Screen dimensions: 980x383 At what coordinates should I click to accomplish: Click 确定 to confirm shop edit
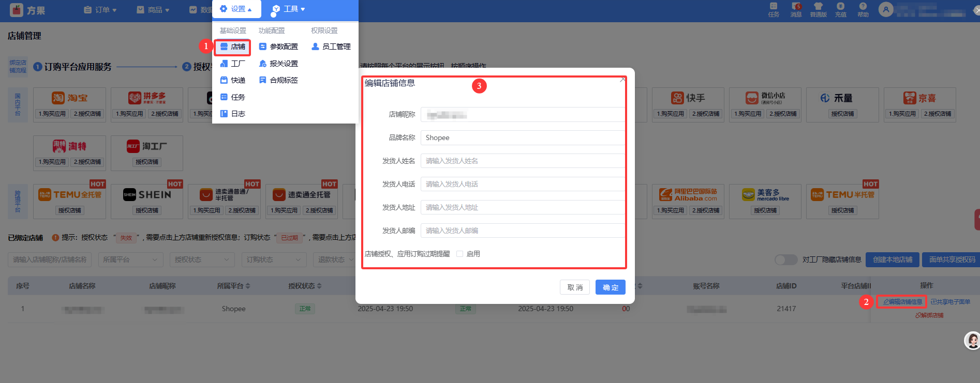(x=611, y=287)
